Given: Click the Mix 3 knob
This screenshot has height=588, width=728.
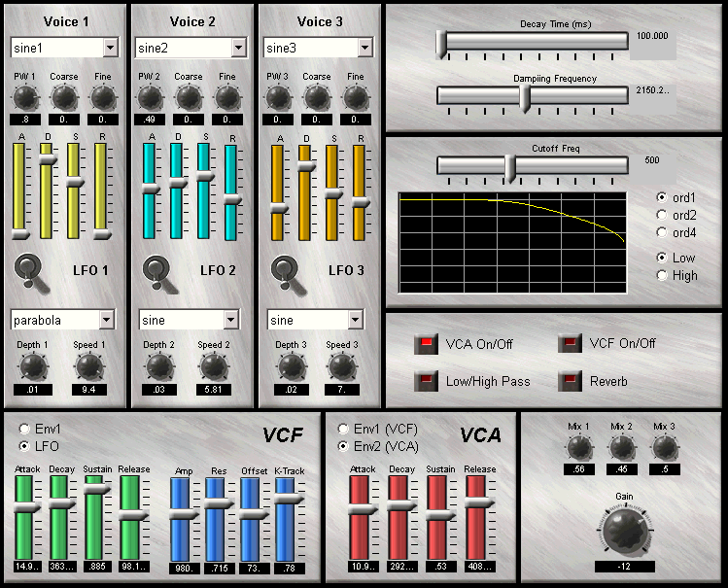Looking at the screenshot, I should (665, 448).
